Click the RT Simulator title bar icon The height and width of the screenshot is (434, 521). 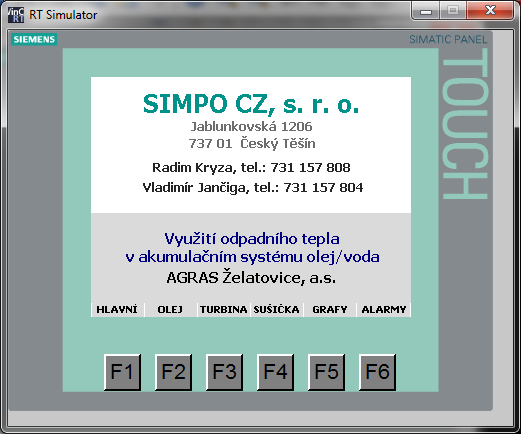tap(16, 15)
